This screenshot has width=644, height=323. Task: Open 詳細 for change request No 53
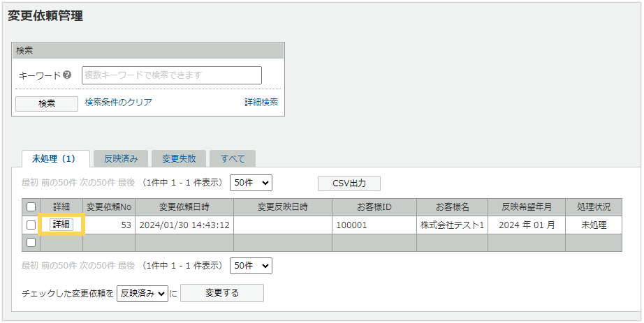[61, 225]
